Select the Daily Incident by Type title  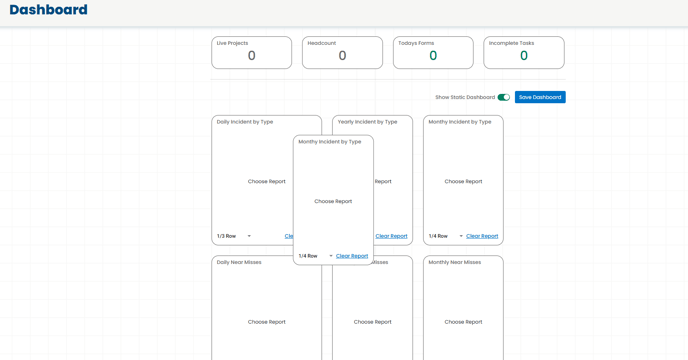coord(245,122)
